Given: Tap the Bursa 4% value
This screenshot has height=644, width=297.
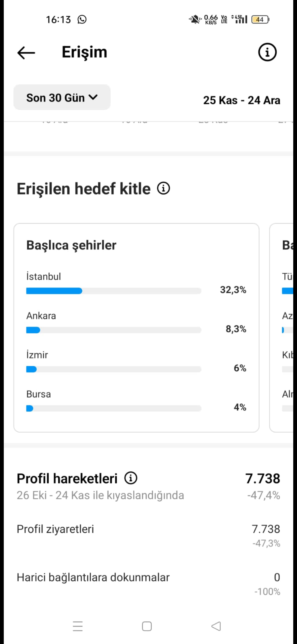Looking at the screenshot, I should pos(240,407).
